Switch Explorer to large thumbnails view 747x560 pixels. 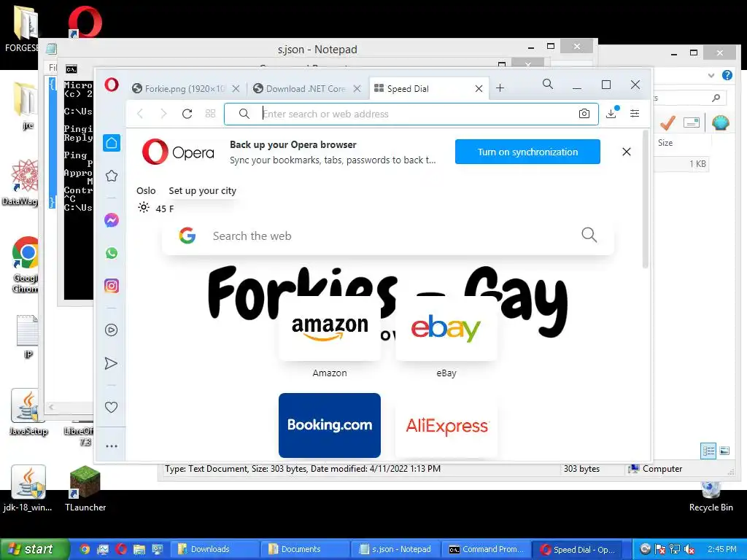click(724, 451)
